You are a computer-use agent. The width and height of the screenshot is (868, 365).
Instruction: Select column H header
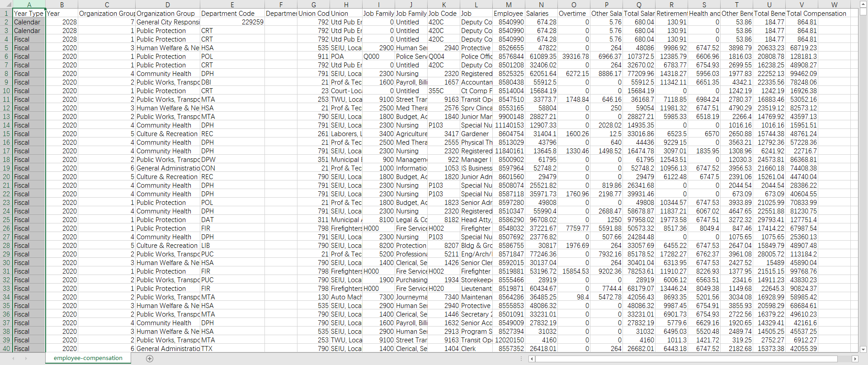[346, 5]
